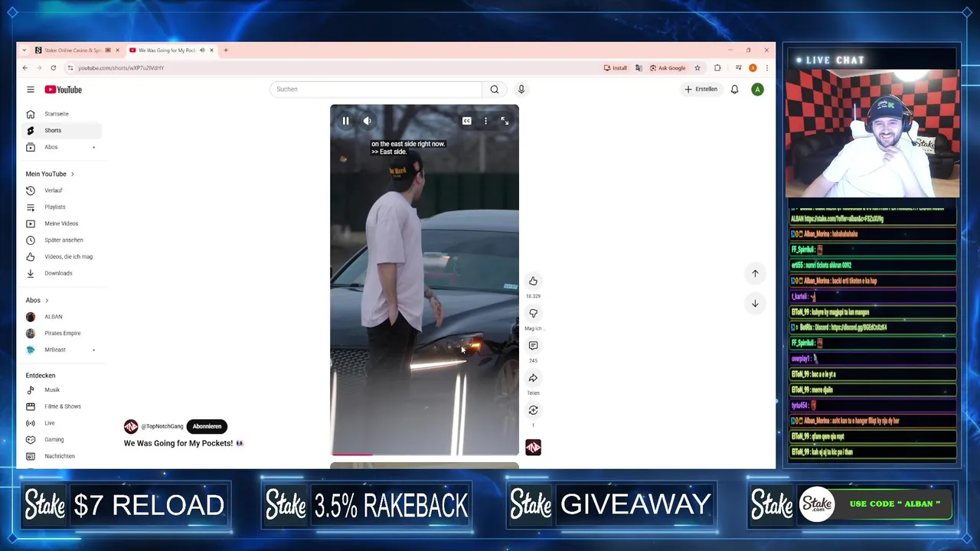Open Live under Entdecken
Screen dimensions: 980x551
click(61, 423)
